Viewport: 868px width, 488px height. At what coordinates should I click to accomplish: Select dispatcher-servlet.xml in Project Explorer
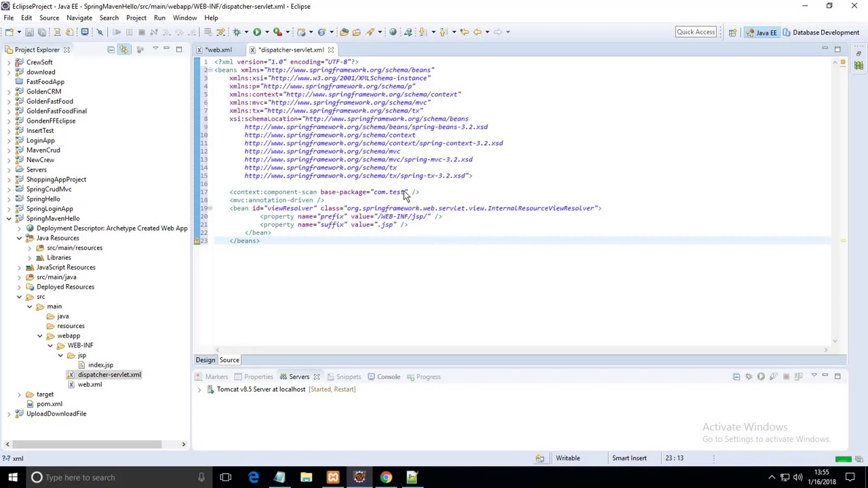pos(109,375)
